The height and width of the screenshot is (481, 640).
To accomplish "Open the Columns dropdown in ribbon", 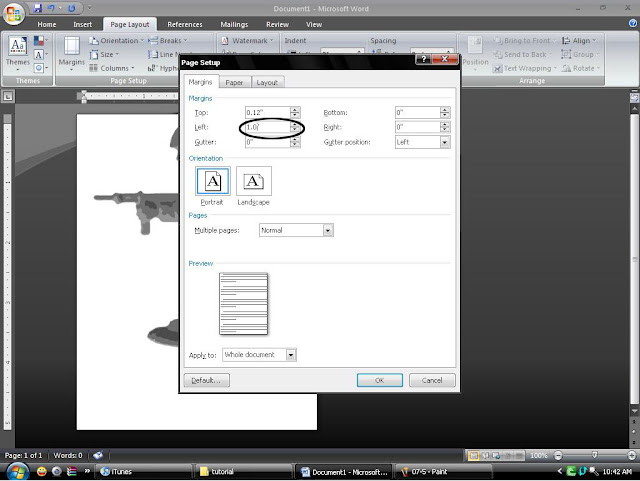I will 112,68.
